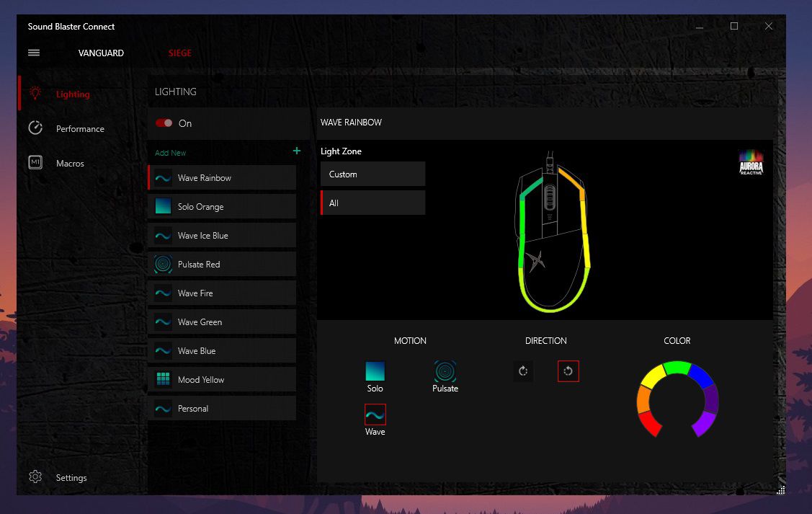Switch to the VANGUARD device tab

[101, 53]
